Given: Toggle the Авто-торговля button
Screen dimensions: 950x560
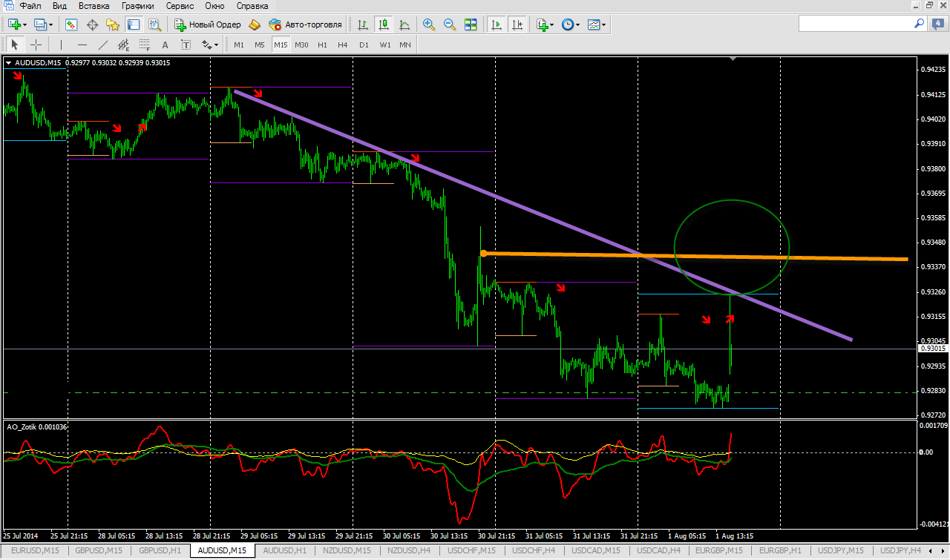Looking at the screenshot, I should (x=306, y=24).
